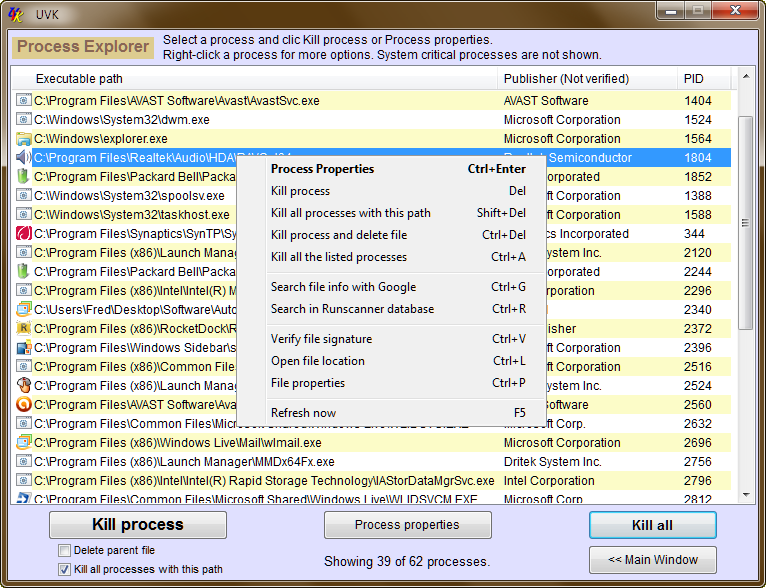This screenshot has height=588, width=766.
Task: Click the icon for PID 2516
Action: (x=23, y=367)
